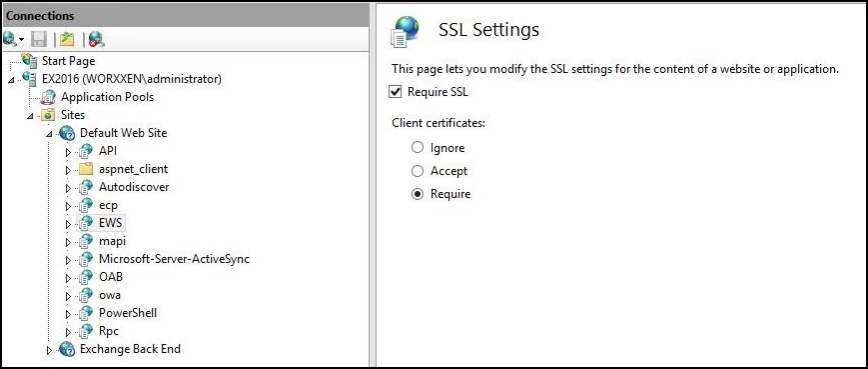Expand the API tree node
The image size is (868, 369).
(x=69, y=151)
